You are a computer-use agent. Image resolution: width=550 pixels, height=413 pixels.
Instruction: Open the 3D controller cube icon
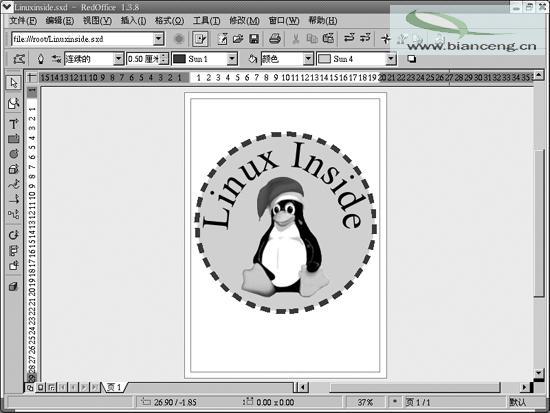click(14, 287)
